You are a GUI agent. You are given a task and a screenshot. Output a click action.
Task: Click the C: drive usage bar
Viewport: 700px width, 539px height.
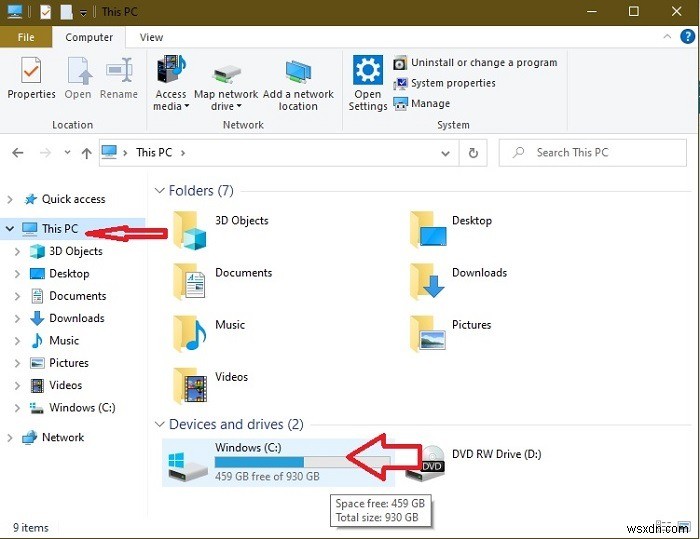[302, 462]
